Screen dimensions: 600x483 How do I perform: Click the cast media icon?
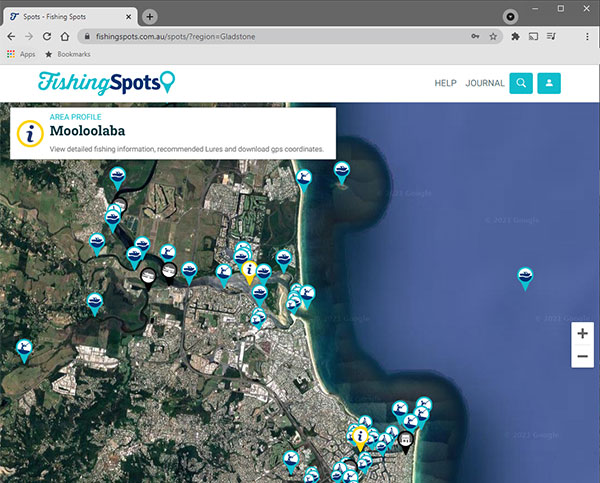(533, 36)
